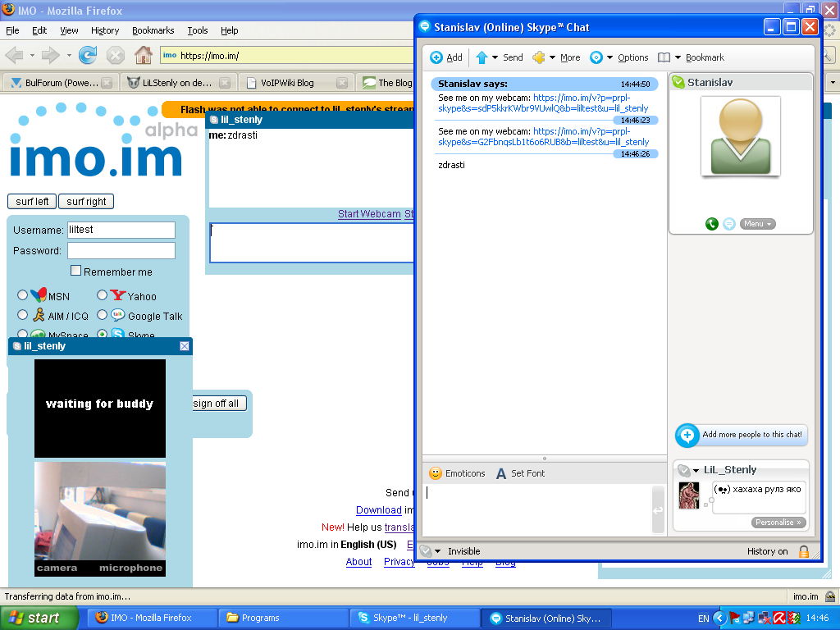
Task: Click the Personalise button
Action: pos(778,523)
